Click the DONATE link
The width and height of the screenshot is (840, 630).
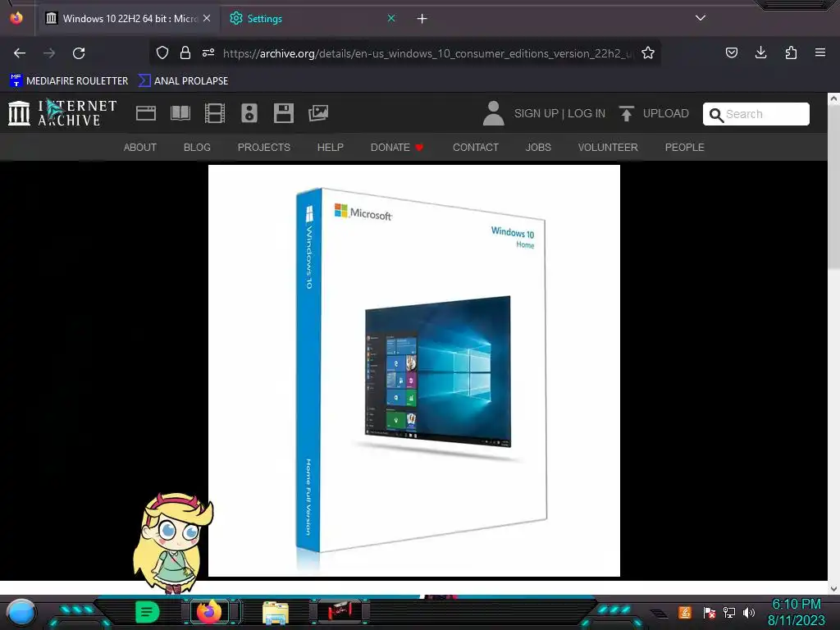pos(397,148)
